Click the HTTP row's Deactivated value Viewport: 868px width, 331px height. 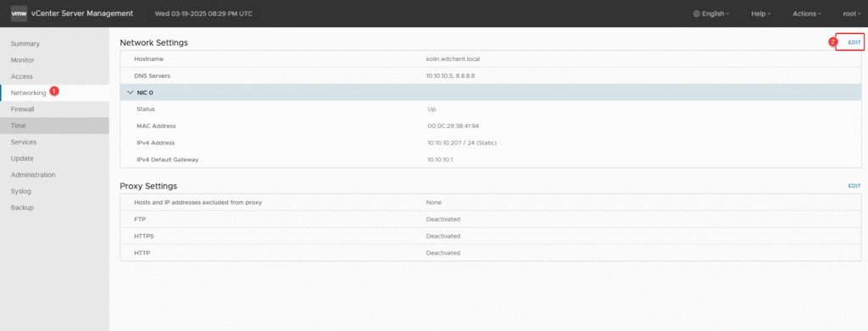[442, 253]
